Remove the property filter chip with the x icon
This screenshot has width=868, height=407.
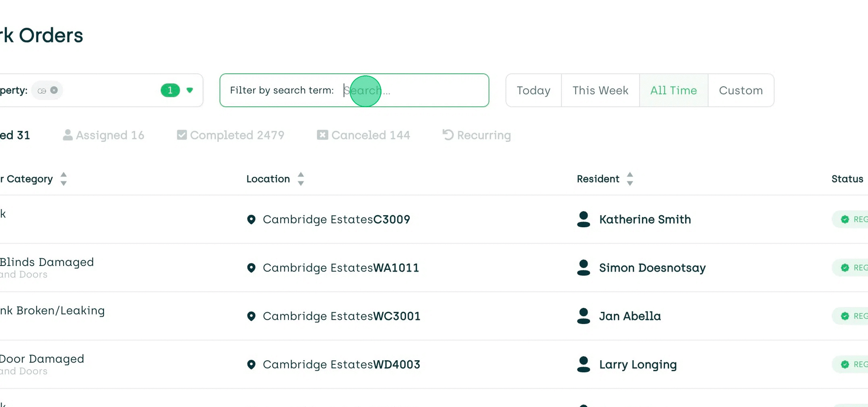[x=54, y=90]
